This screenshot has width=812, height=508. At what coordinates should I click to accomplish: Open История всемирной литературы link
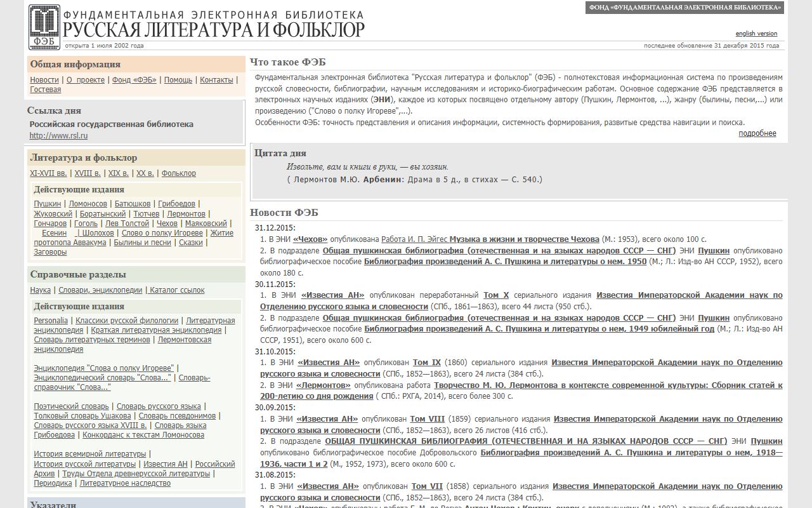90,454
